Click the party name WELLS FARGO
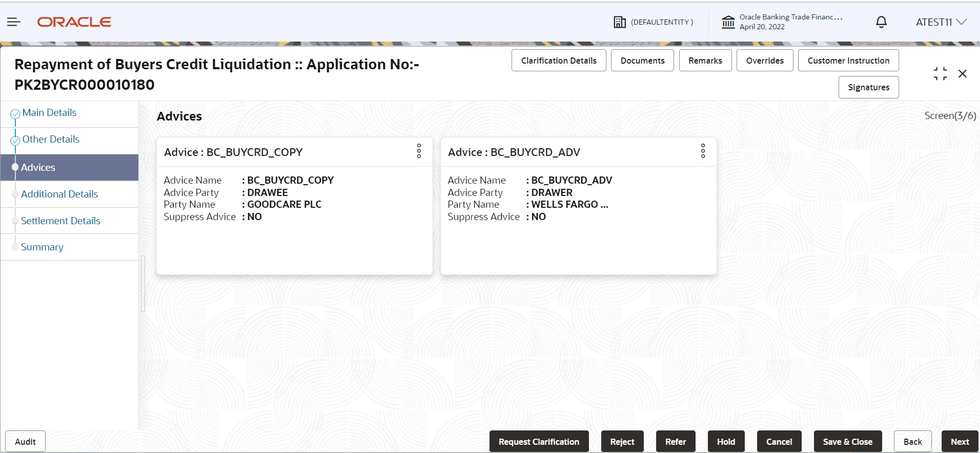Screen dimensions: 980x453 pyautogui.click(x=570, y=204)
